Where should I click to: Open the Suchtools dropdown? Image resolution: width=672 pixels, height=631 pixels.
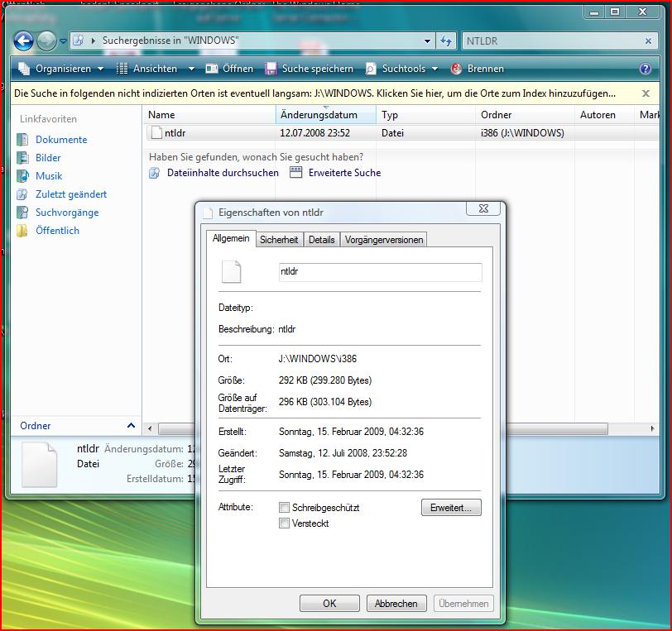[402, 69]
